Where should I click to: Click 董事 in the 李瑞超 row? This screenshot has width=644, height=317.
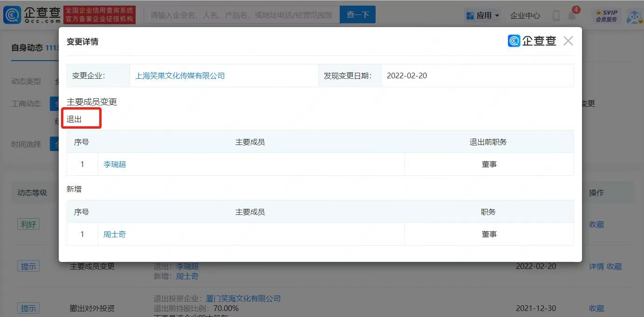point(489,164)
